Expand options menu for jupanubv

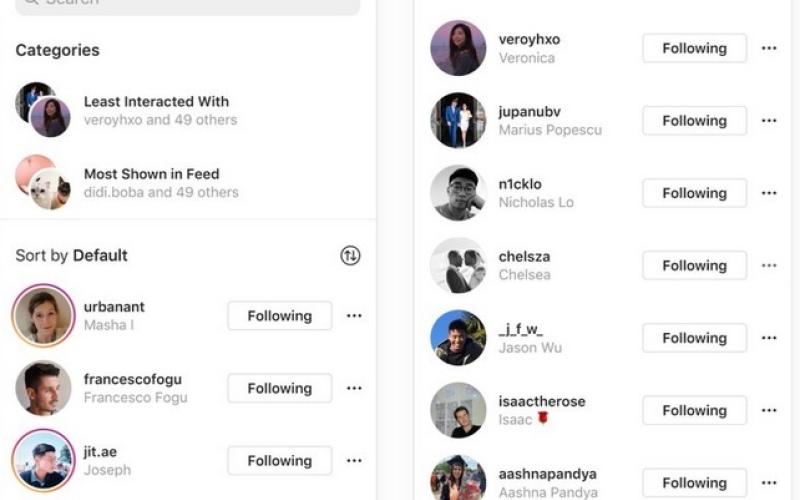(769, 121)
